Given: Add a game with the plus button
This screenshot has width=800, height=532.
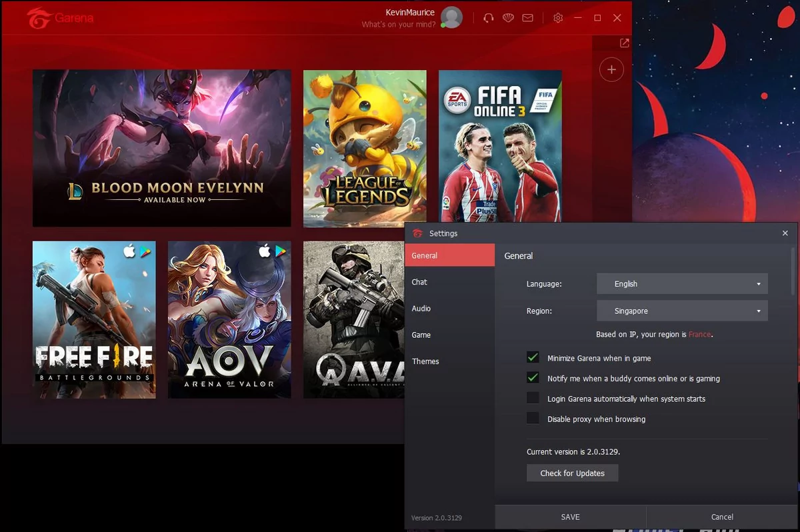Looking at the screenshot, I should [x=611, y=69].
